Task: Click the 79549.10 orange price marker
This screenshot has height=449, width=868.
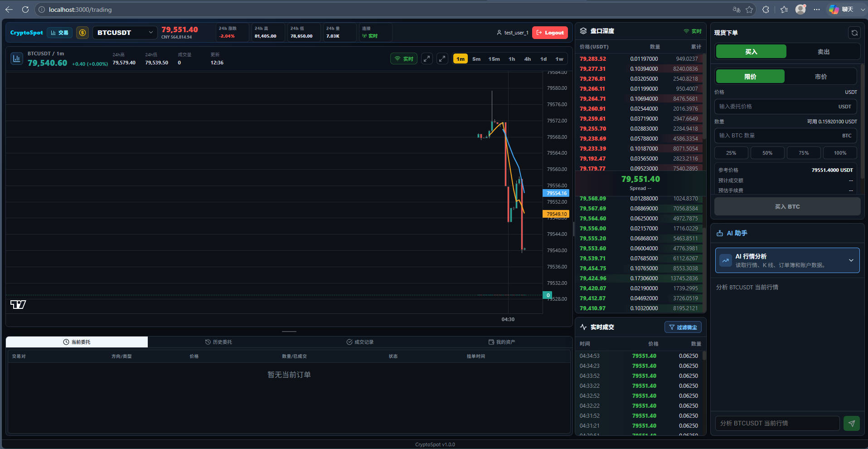Action: click(556, 214)
